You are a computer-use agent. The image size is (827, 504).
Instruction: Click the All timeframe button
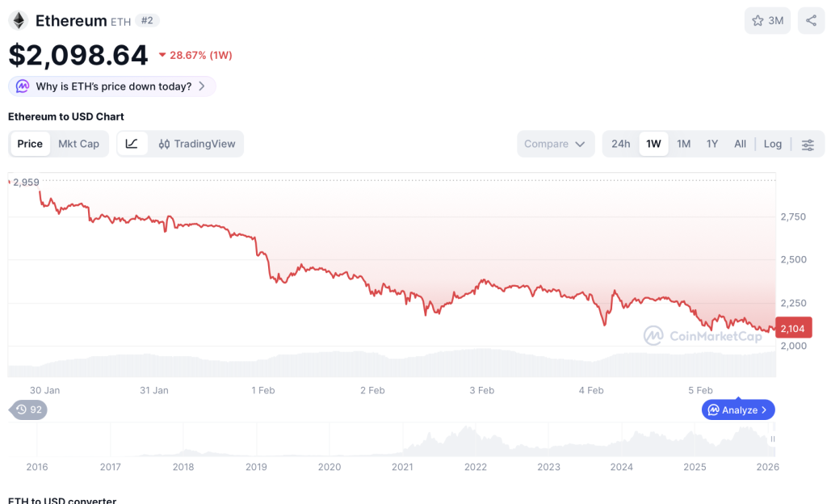tap(740, 143)
